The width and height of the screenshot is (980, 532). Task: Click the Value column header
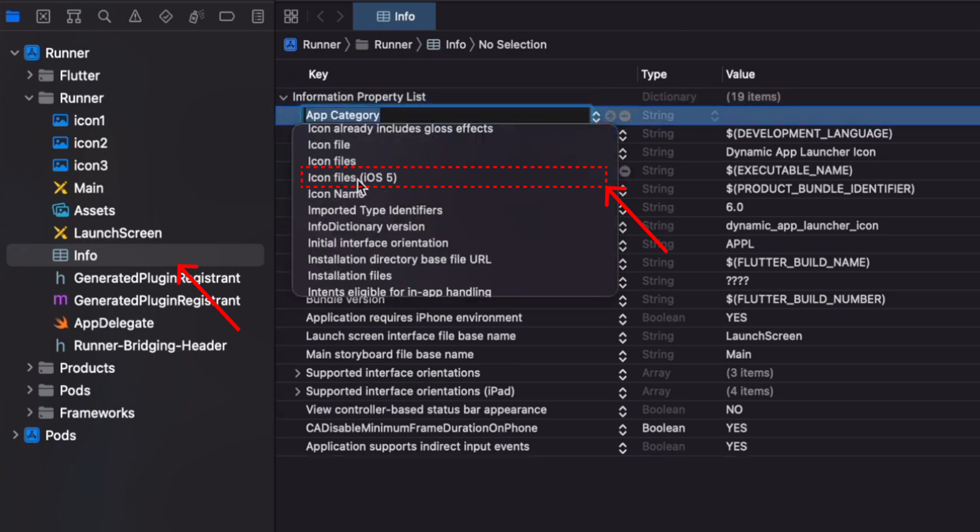click(x=740, y=75)
